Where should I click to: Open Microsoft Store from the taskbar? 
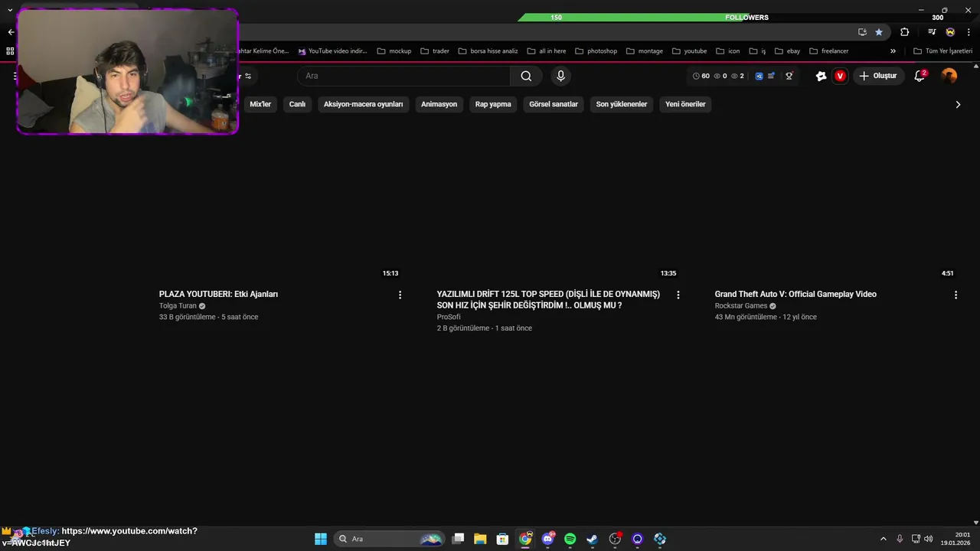pos(502,539)
